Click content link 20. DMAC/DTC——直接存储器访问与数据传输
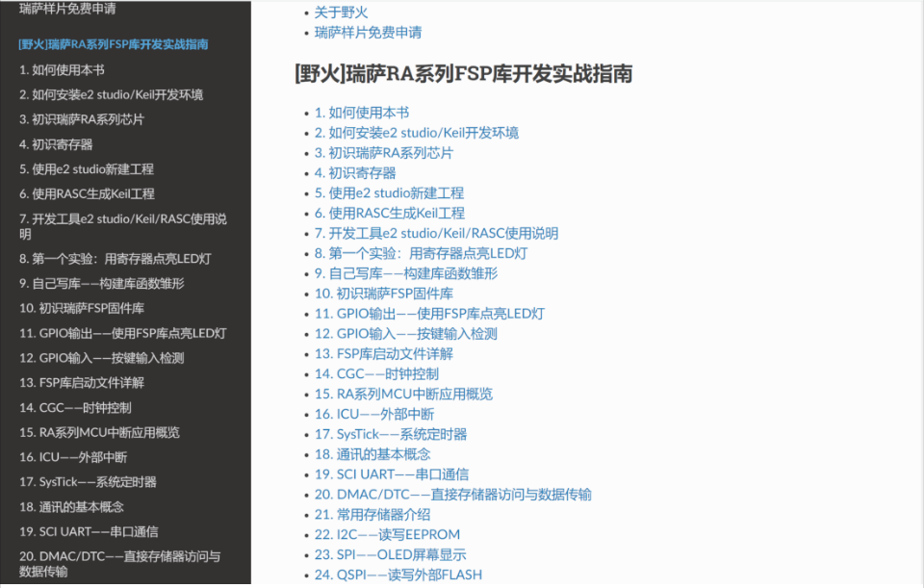924x588 pixels. point(453,495)
